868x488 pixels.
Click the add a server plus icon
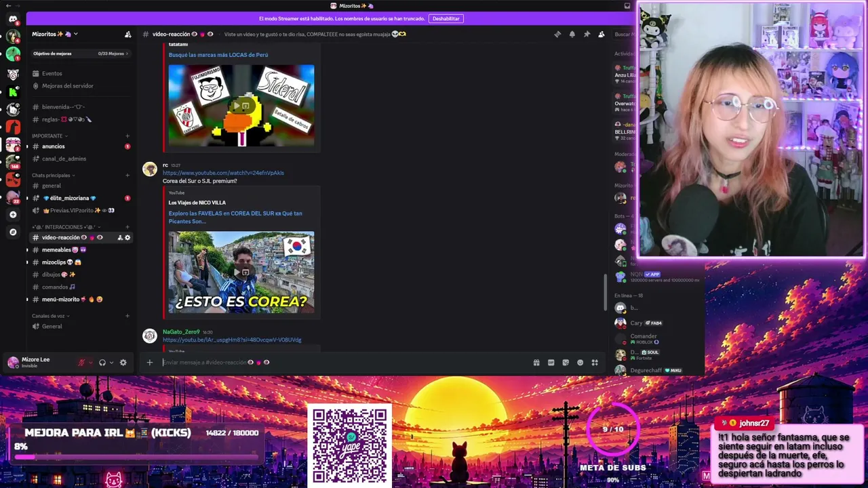tap(13, 215)
